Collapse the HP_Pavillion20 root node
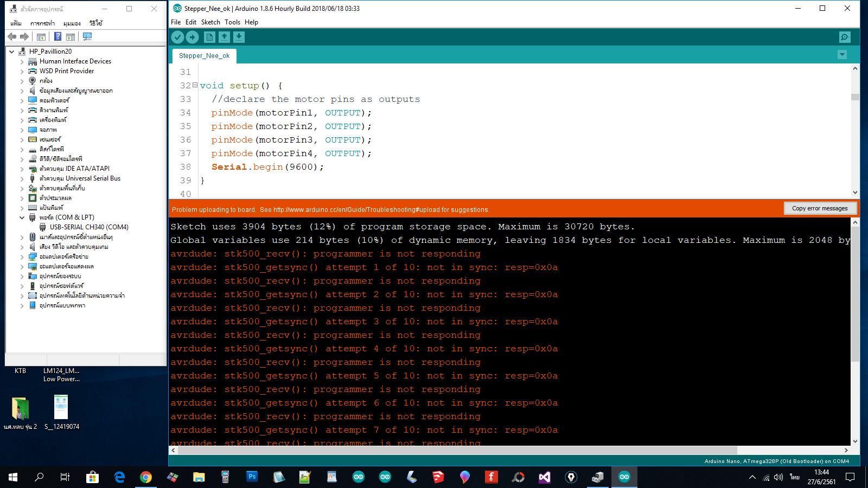The image size is (868, 488). [x=11, y=52]
